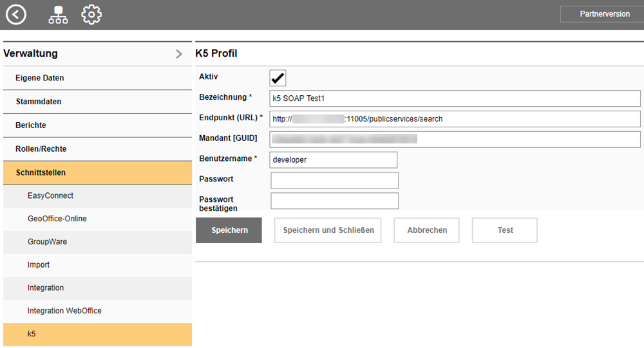The height and width of the screenshot is (348, 644).
Task: Click the Speichern button
Action: 229,230
